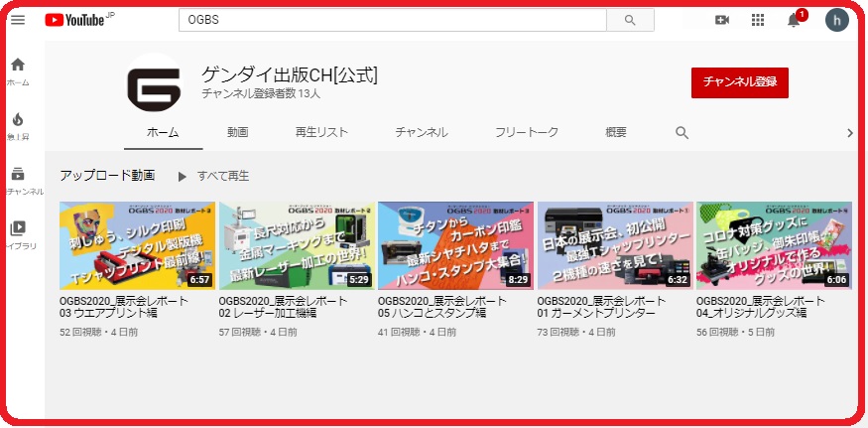Click the アップロード動画 heading link
This screenshot has height=428, width=868.
click(107, 176)
